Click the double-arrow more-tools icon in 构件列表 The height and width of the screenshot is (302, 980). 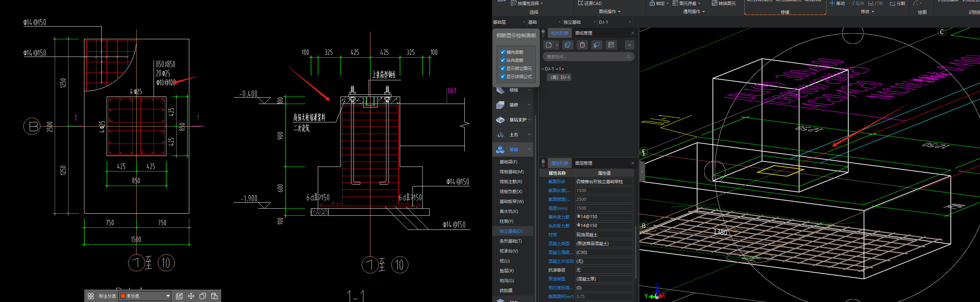coord(630,45)
